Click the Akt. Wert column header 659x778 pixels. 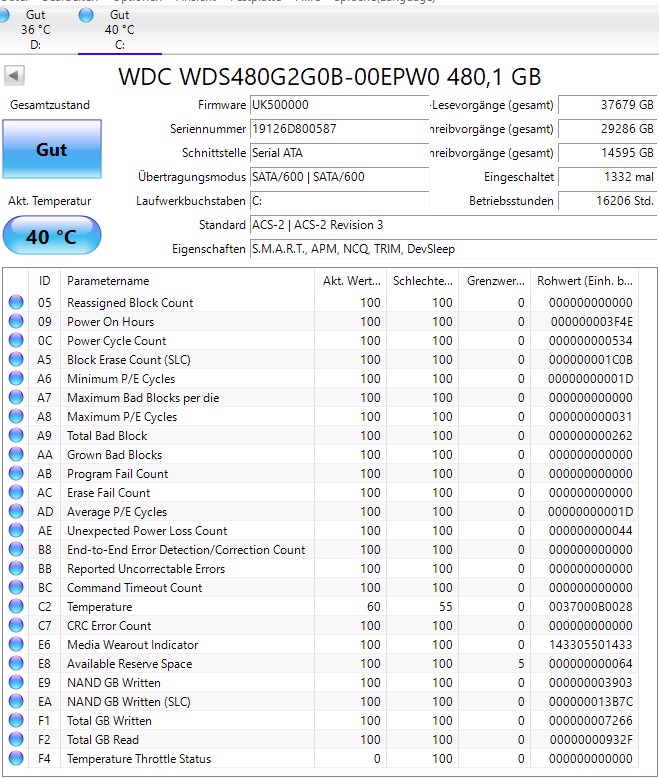[351, 281]
